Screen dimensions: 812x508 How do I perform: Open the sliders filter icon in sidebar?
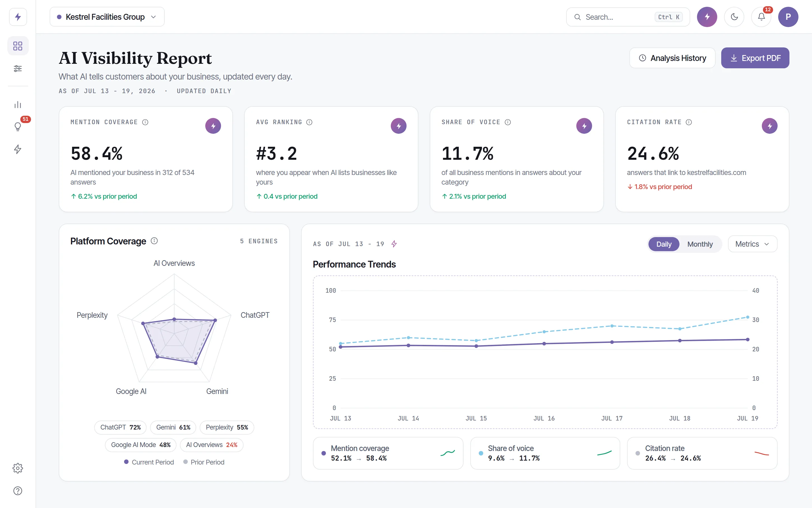point(18,69)
